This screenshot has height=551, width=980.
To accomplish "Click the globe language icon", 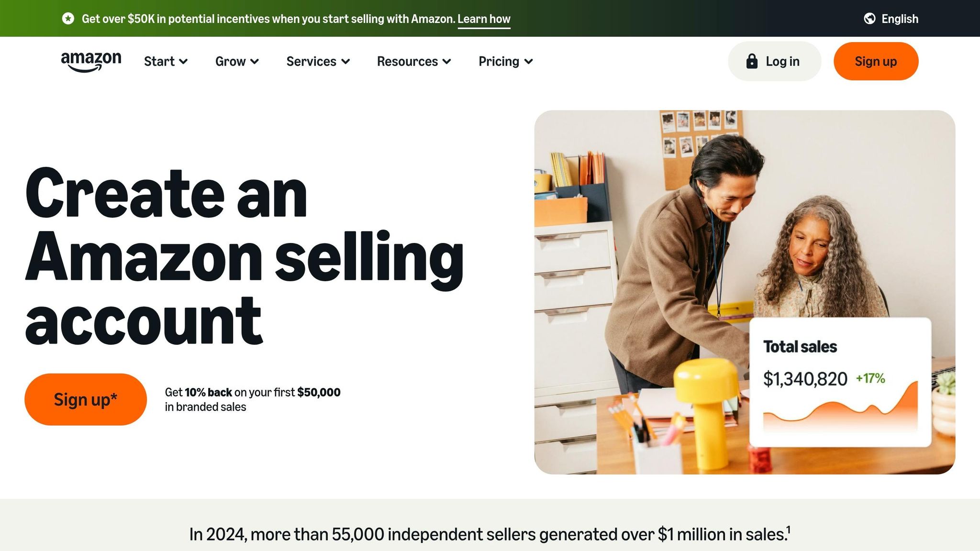I will click(869, 19).
